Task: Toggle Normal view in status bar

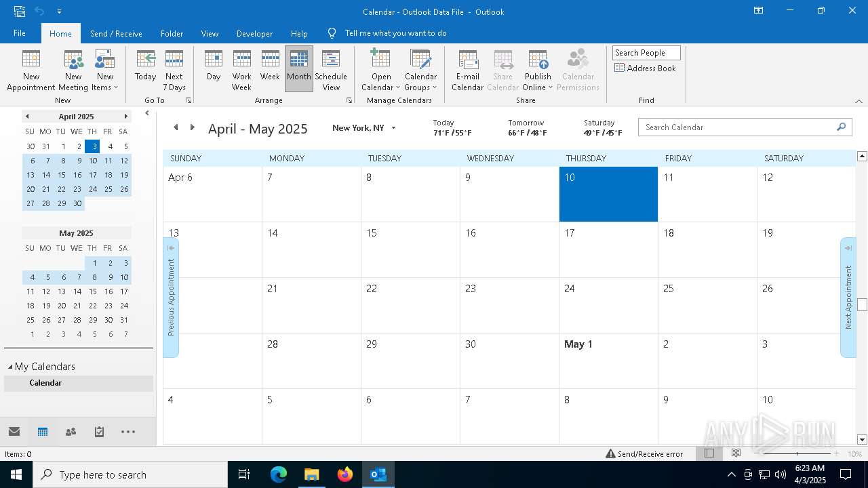Action: tap(709, 453)
